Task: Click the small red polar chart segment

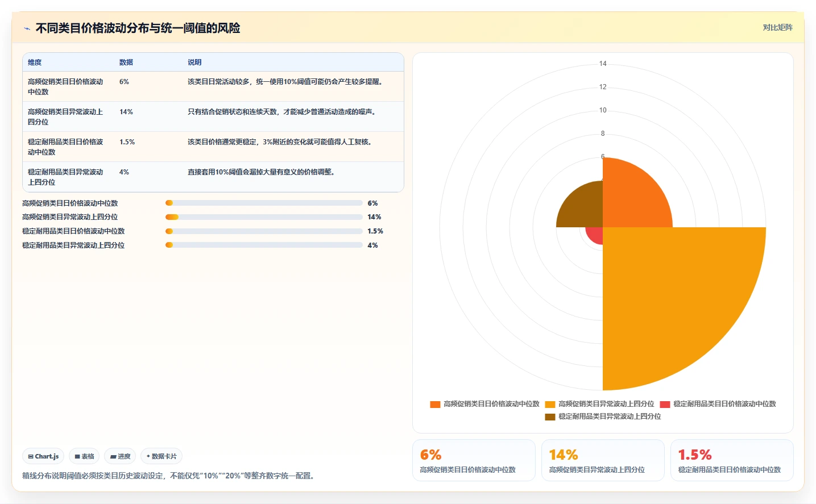Action: coord(595,235)
